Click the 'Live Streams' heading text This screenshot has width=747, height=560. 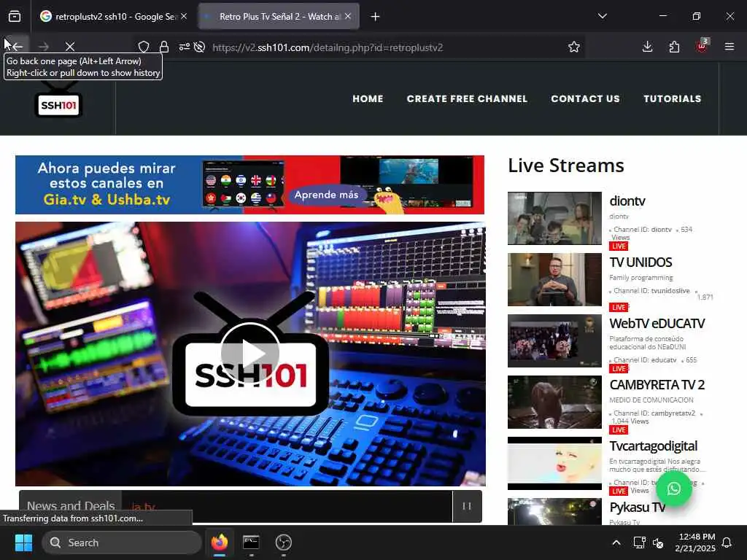(566, 166)
